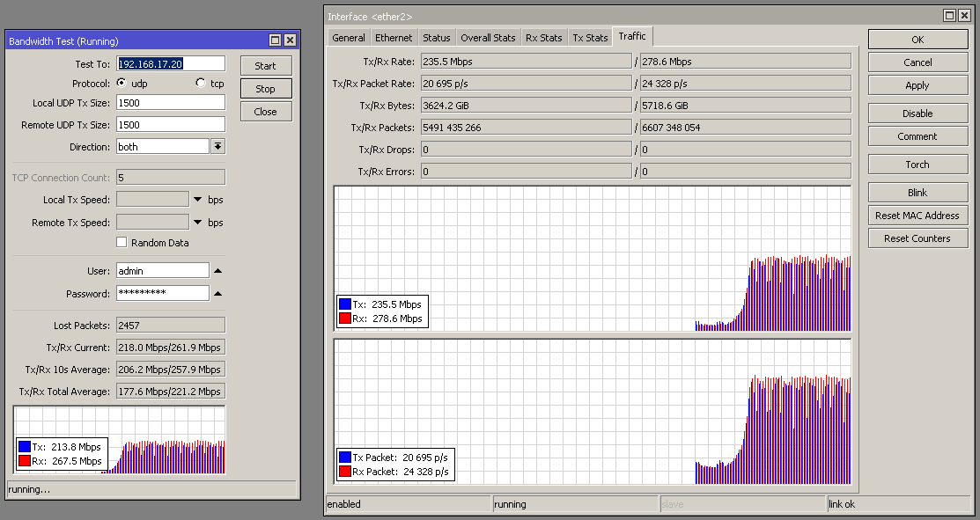Image resolution: width=980 pixels, height=520 pixels.
Task: Click the Blink button
Action: pyautogui.click(x=917, y=193)
